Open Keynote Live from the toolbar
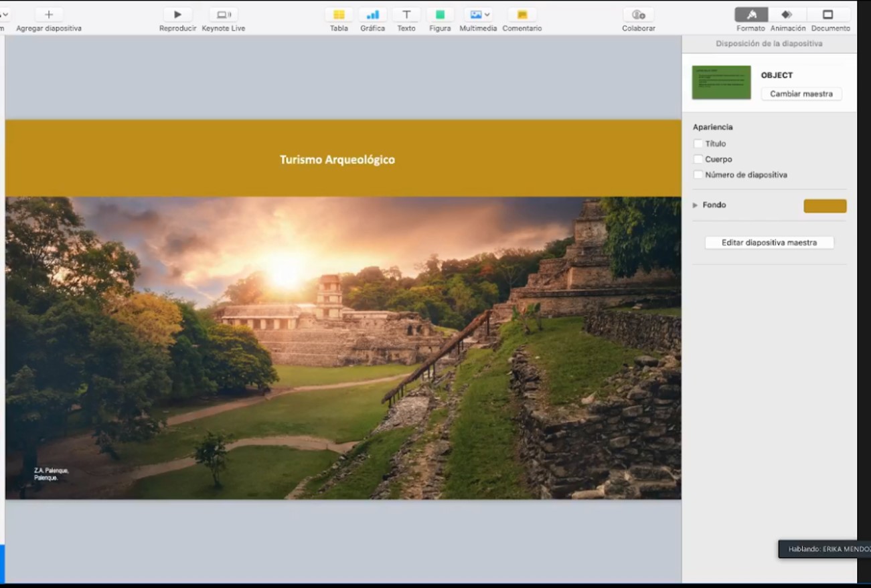 point(224,15)
